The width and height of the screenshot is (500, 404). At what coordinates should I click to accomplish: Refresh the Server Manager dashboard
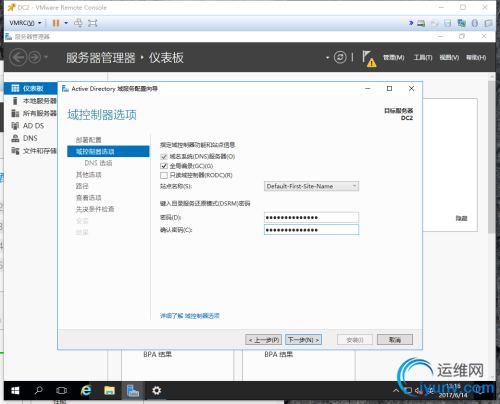pyautogui.click(x=340, y=57)
